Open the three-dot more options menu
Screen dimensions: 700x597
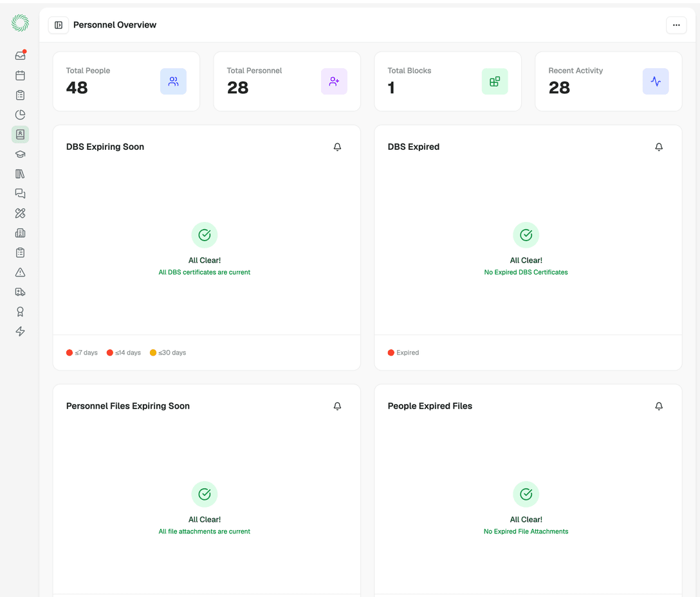676,25
